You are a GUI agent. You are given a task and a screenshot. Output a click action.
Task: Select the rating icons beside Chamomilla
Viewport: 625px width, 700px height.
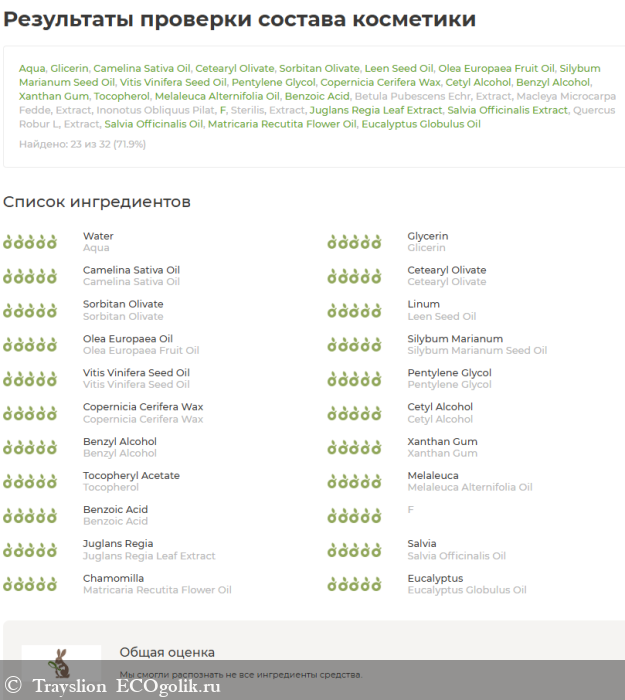click(30, 584)
